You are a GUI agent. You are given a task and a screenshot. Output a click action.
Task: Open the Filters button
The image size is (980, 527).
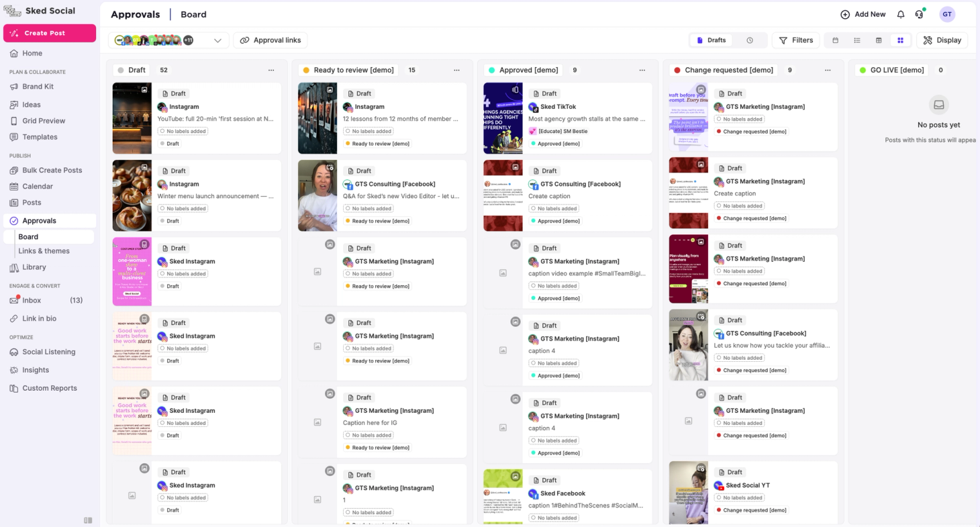(795, 40)
